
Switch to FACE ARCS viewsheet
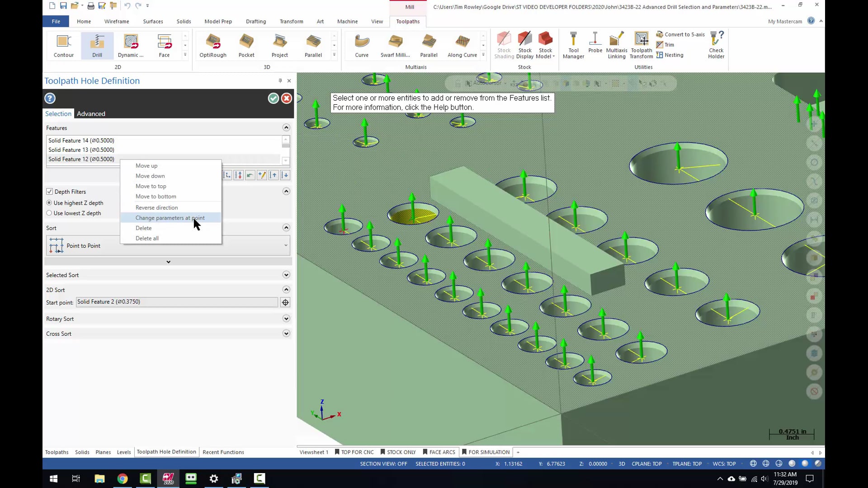coord(439,452)
